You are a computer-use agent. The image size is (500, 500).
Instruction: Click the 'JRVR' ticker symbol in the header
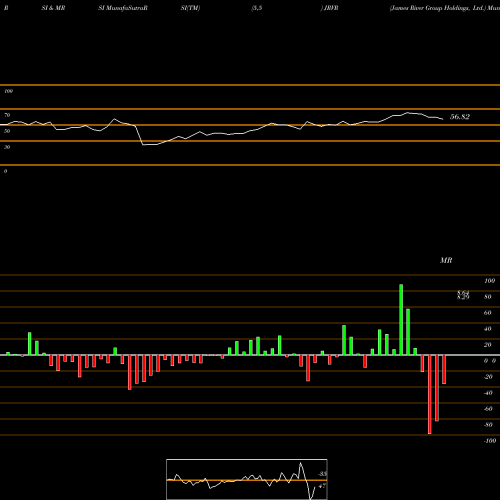331,8
